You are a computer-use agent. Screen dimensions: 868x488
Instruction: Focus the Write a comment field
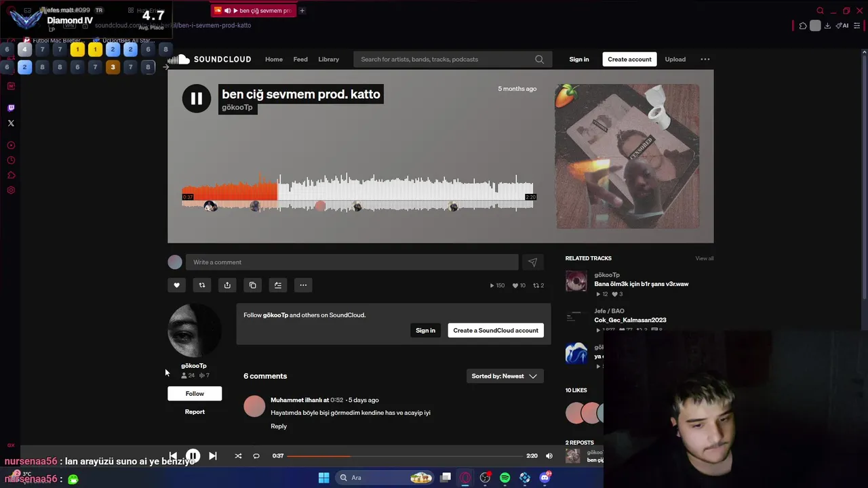(x=352, y=262)
